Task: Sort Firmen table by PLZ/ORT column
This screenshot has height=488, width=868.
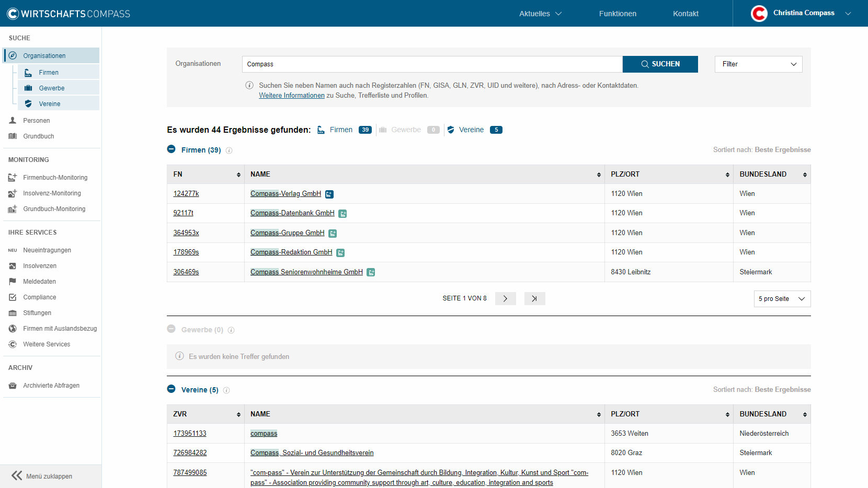Action: point(727,175)
